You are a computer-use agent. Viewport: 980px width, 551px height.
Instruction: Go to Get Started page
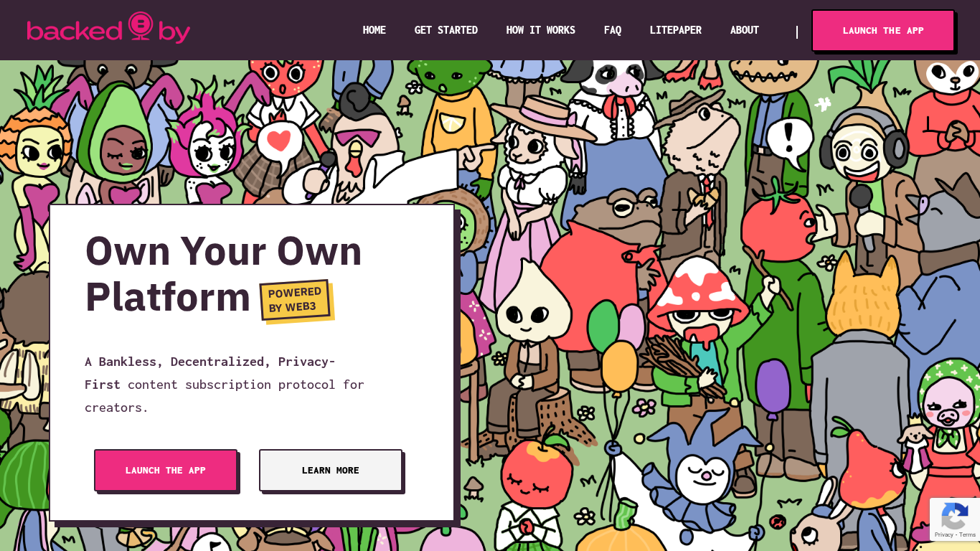tap(446, 30)
